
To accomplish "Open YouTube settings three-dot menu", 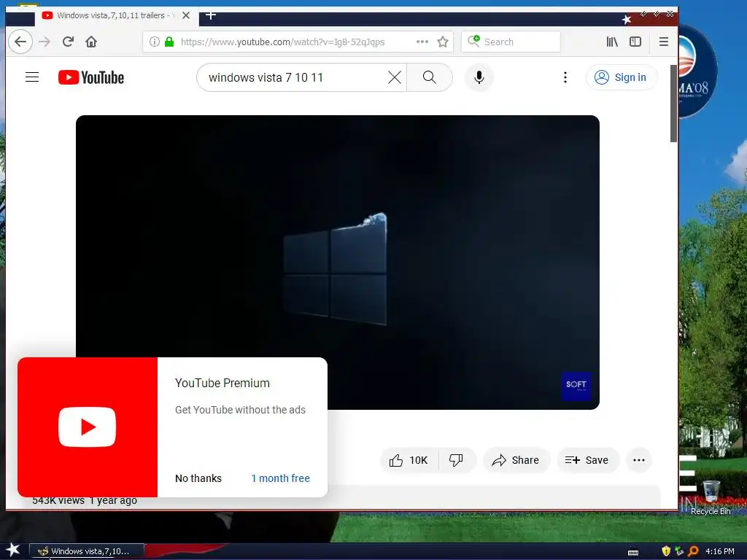I will (x=565, y=77).
